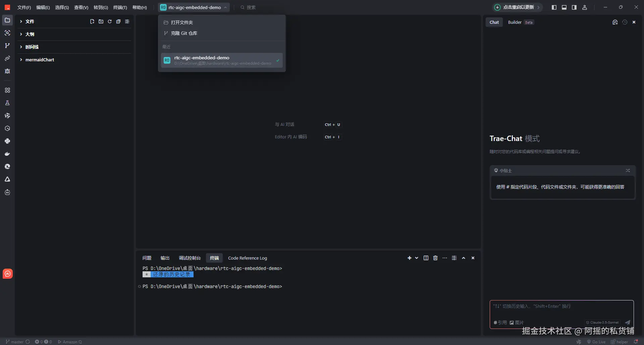Kill the terminal with the trash icon
This screenshot has height=345, width=644.
435,258
